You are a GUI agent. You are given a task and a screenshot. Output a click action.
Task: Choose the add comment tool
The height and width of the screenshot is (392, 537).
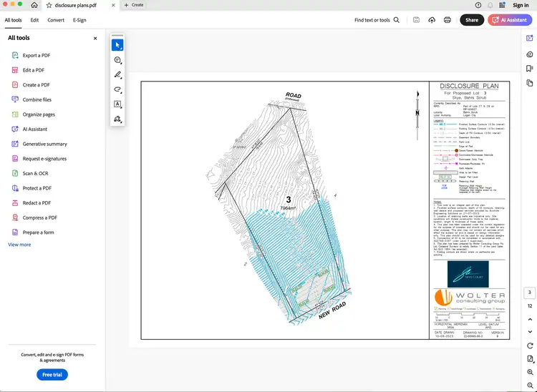[117, 60]
